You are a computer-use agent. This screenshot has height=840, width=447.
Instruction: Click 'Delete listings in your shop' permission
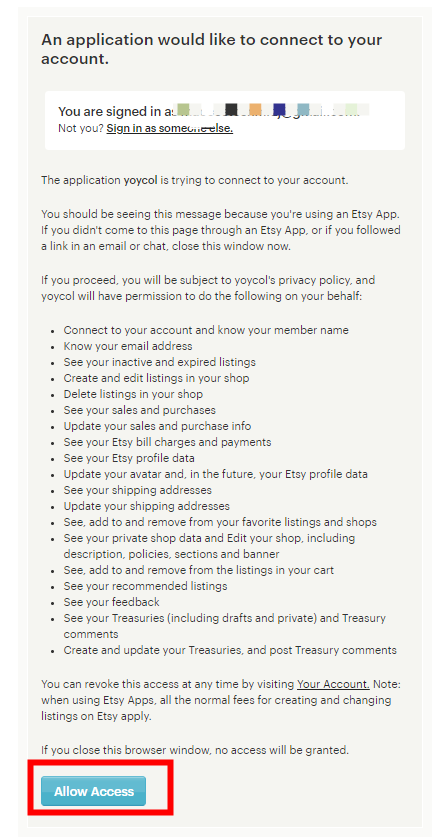click(x=133, y=394)
